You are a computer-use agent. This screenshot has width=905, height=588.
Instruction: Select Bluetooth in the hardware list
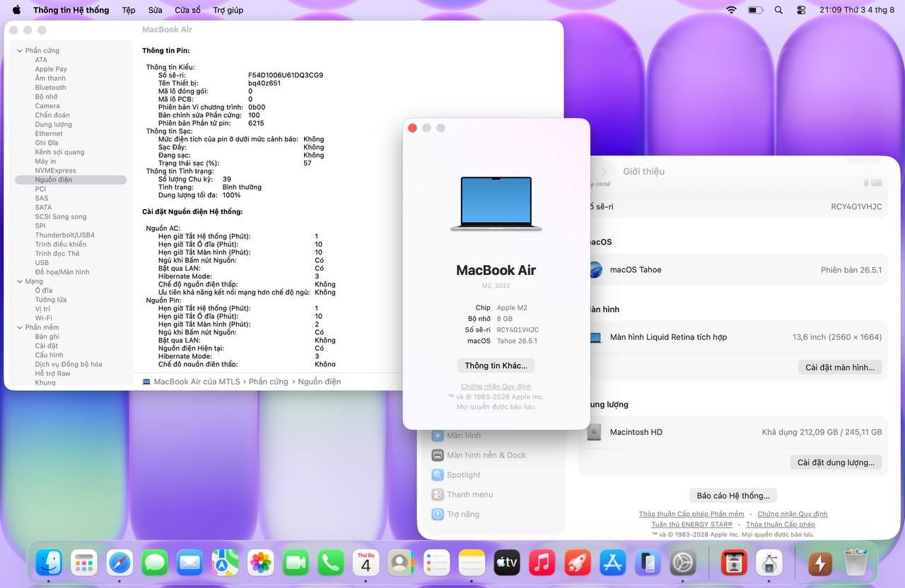[x=50, y=88]
